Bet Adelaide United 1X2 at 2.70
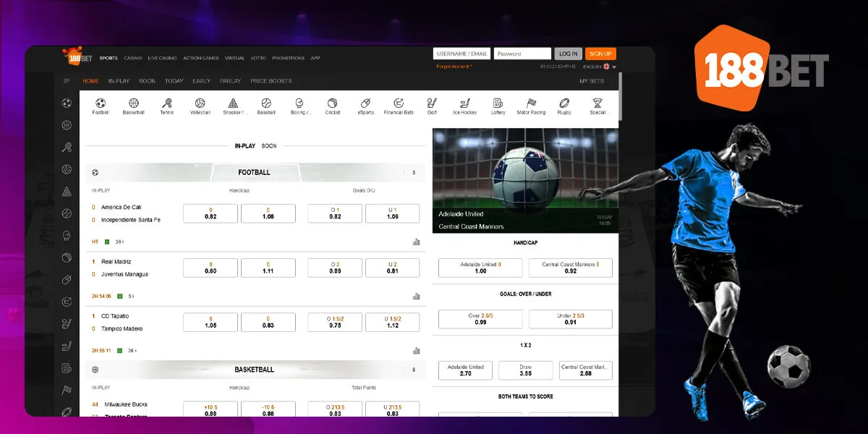This screenshot has height=434, width=868. (x=466, y=370)
